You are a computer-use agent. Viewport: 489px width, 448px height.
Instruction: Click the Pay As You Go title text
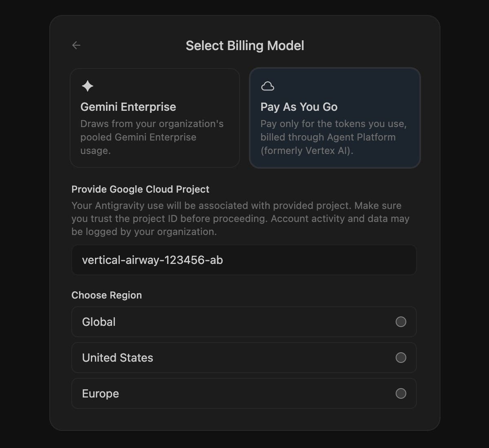coord(299,107)
